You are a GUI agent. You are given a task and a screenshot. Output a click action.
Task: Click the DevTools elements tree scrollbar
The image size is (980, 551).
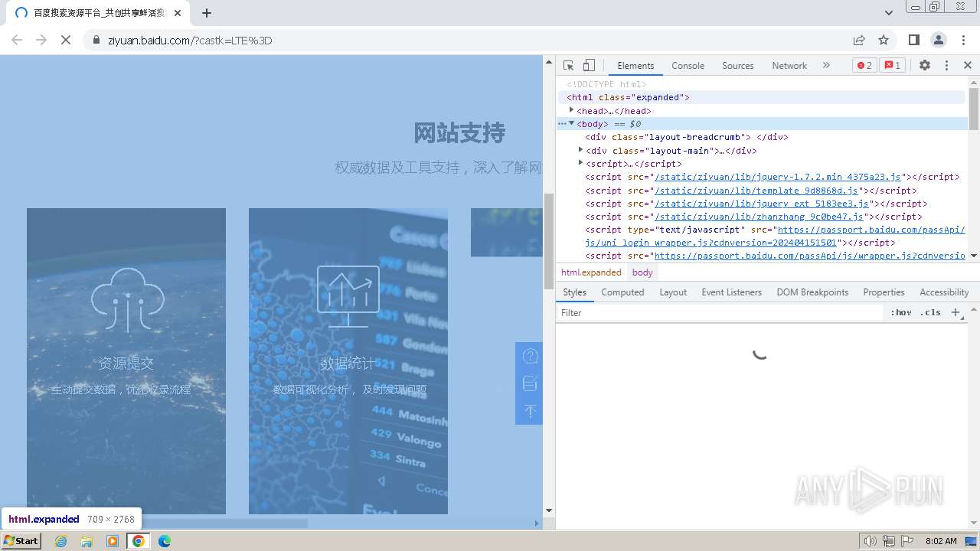pos(974,107)
